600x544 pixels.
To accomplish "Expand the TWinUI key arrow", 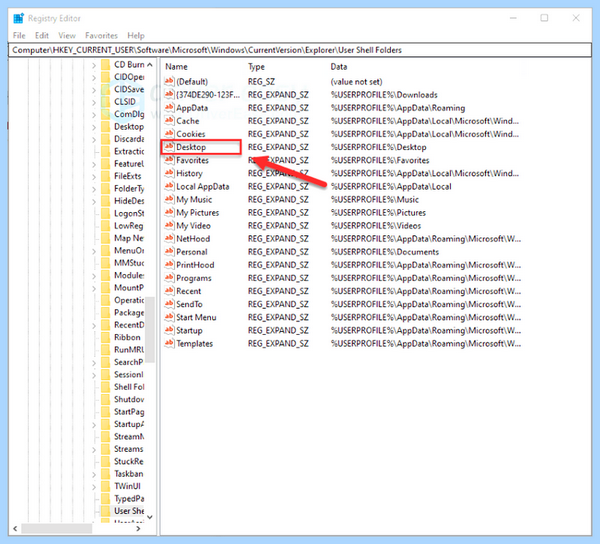I will pos(94,487).
